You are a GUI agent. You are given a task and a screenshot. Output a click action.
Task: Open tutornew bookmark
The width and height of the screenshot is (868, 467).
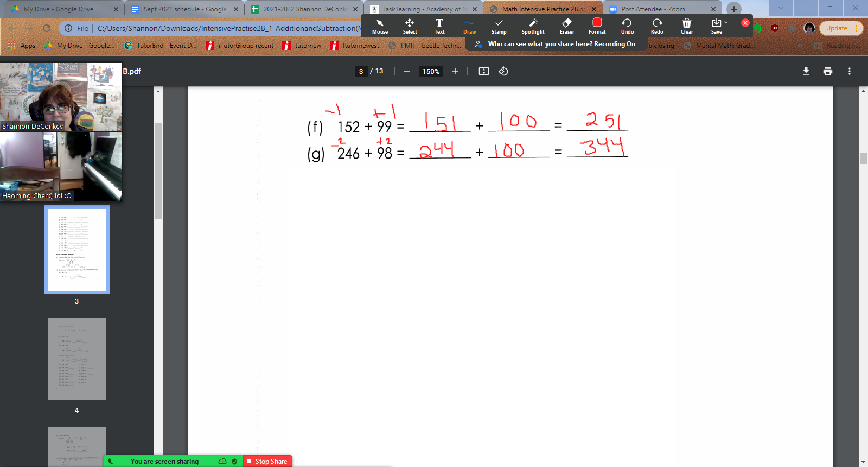click(x=302, y=46)
